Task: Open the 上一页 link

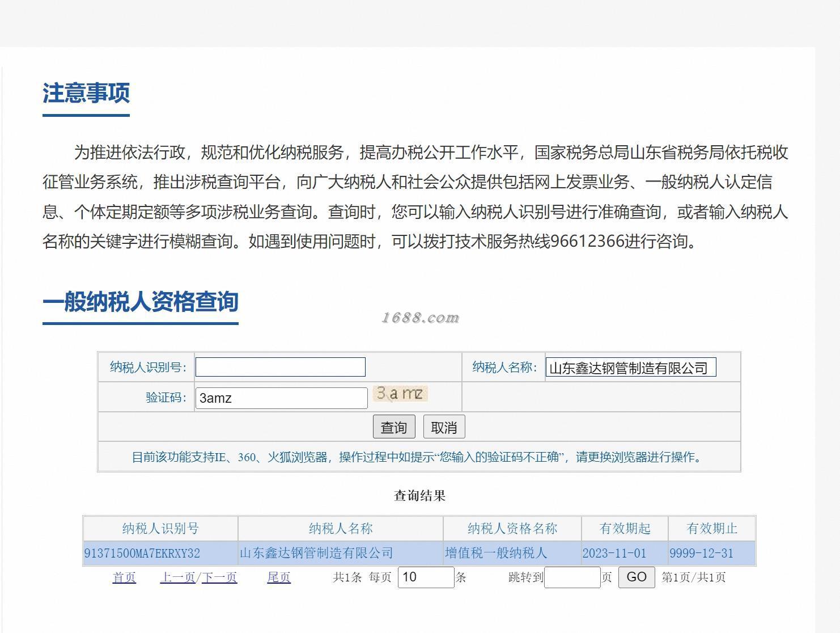Action: tap(178, 577)
